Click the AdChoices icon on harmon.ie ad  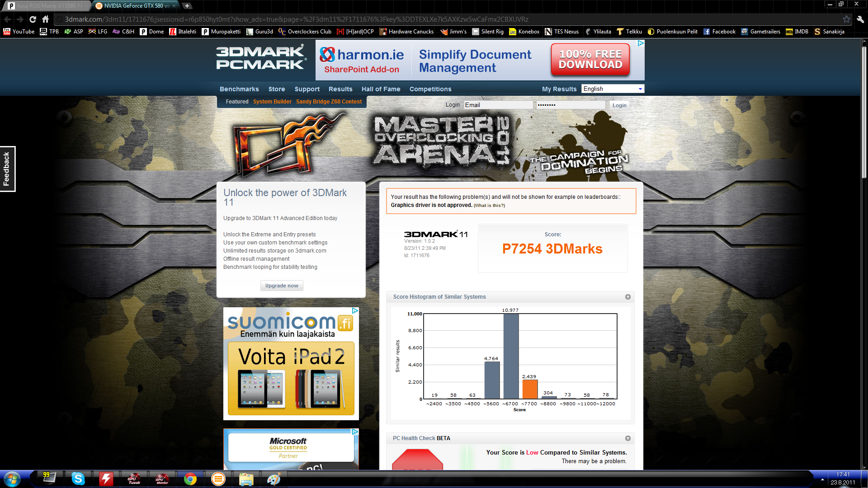click(641, 43)
